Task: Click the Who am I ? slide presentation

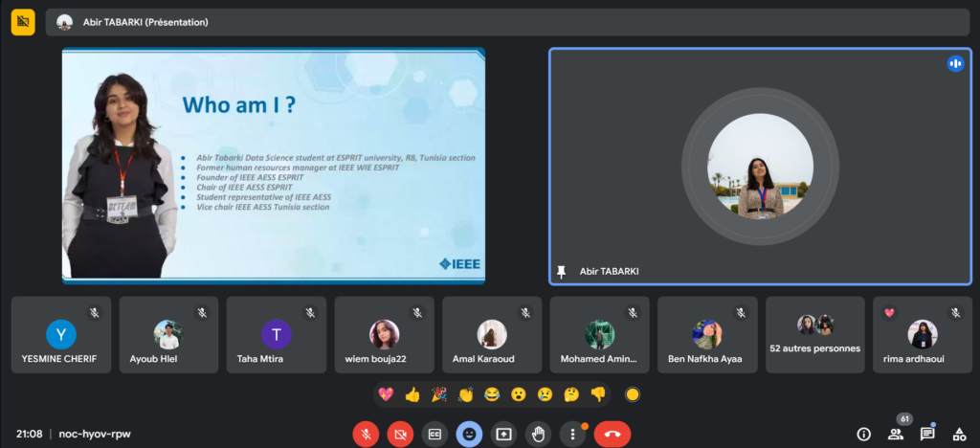Action: point(274,167)
